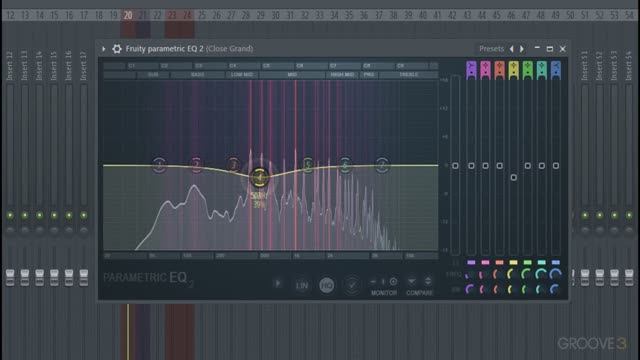Click the Insert 12 mixer fader handle
Screen dimensions: 640x360
click(10, 277)
